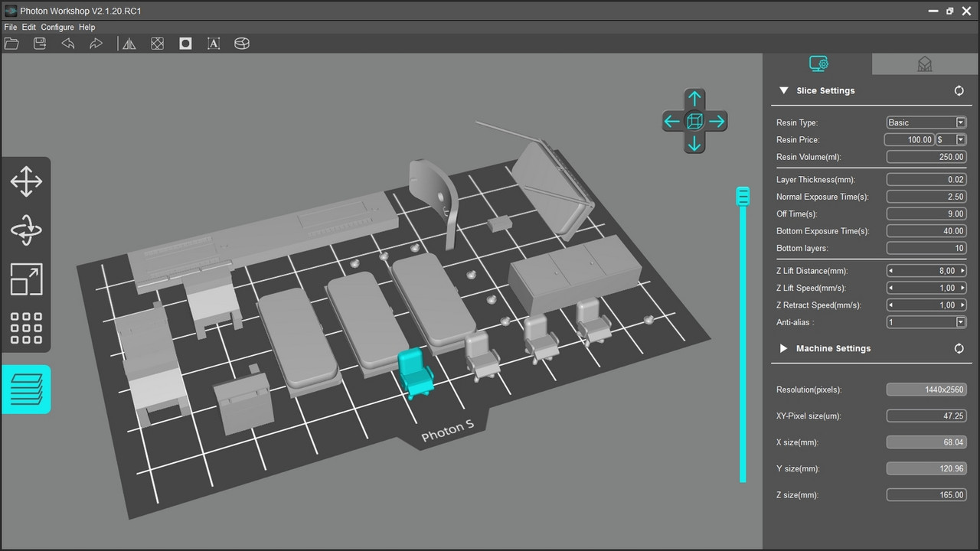Decrease Z Lift Distance with left arrow
The height and width of the screenshot is (551, 980).
coord(890,271)
